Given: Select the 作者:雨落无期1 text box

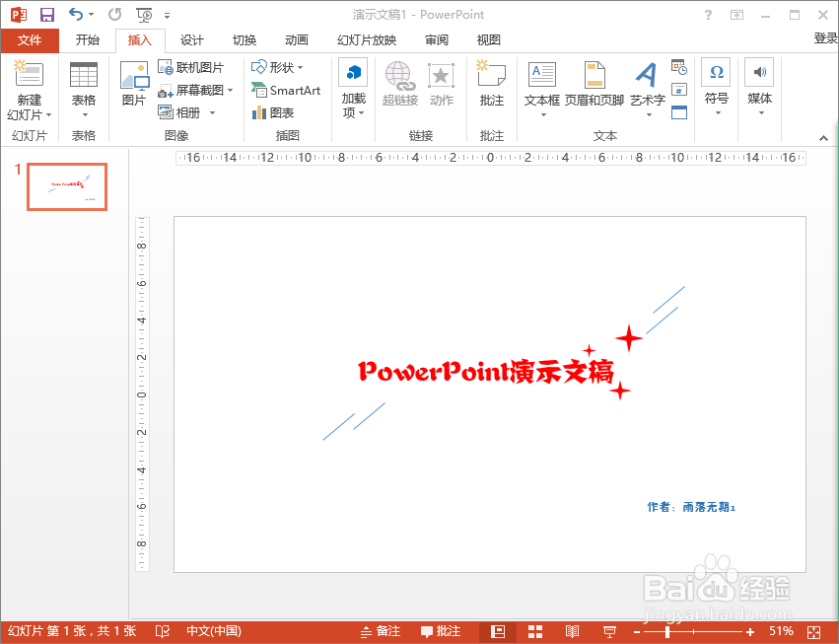Looking at the screenshot, I should point(691,507).
